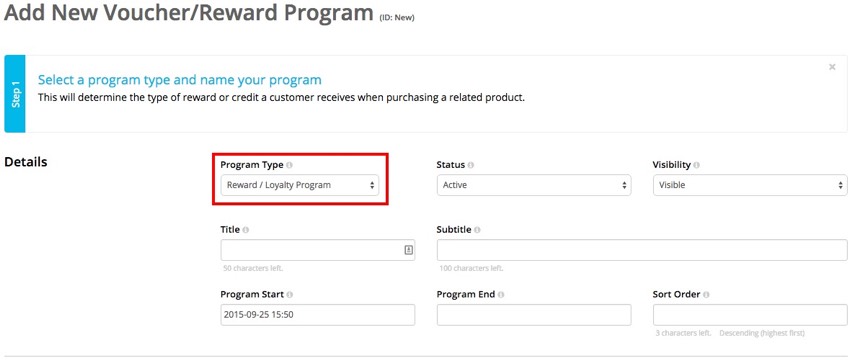The width and height of the screenshot is (850, 361).
Task: Click the Step 1 blue tab
Action: pos(15,94)
